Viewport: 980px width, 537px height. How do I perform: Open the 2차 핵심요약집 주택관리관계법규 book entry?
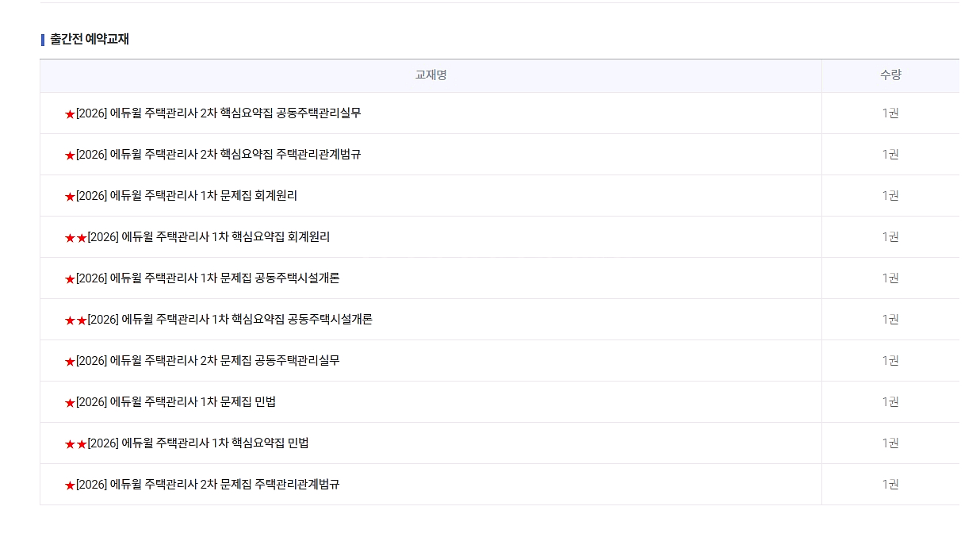pos(218,155)
